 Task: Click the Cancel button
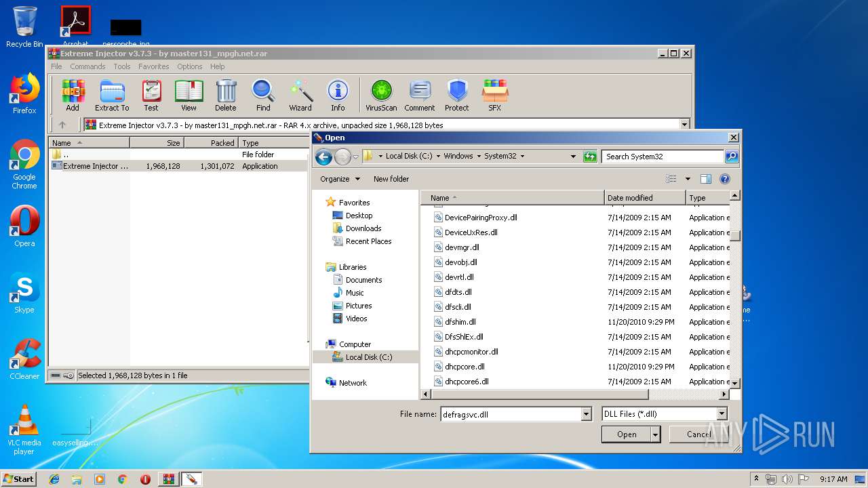point(698,434)
